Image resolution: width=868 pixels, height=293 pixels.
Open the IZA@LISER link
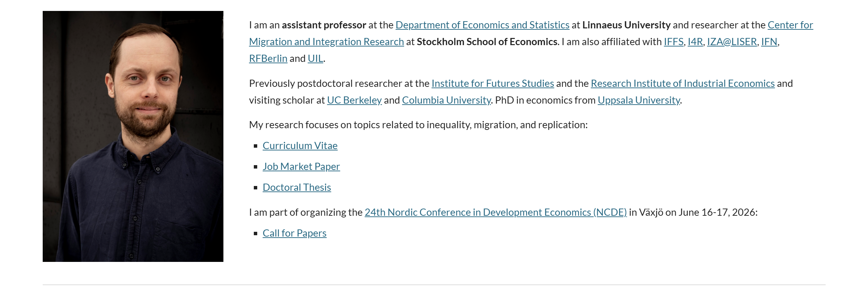[x=731, y=42]
